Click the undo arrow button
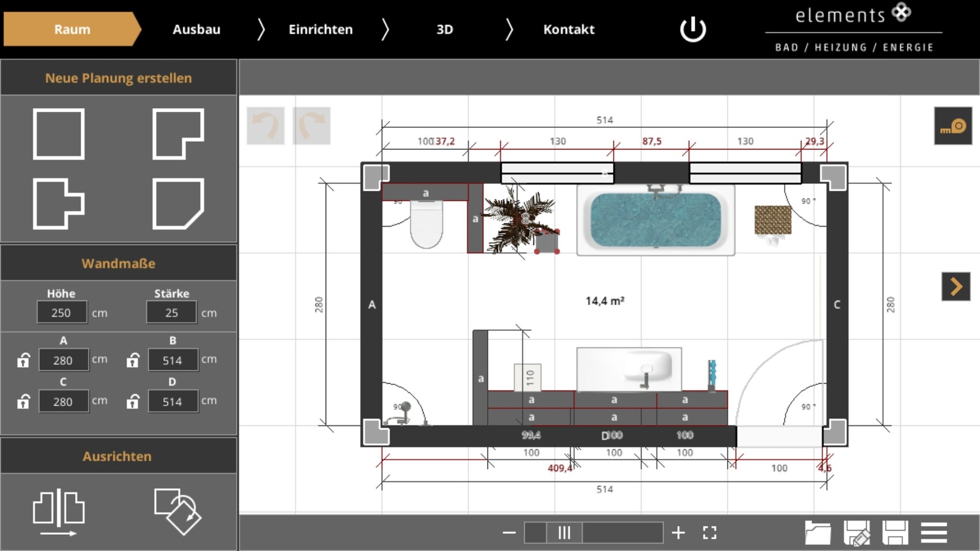The image size is (980, 551). (x=266, y=126)
